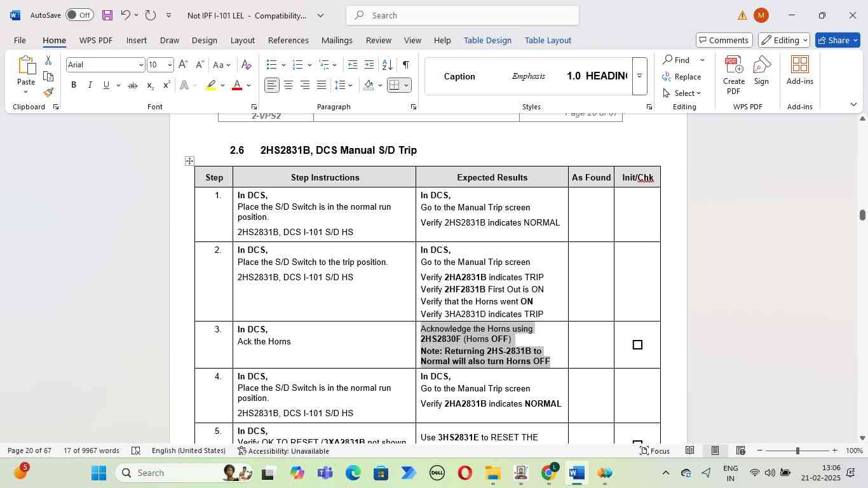The width and height of the screenshot is (868, 488).
Task: Open Add-ins icon
Action: coord(799,71)
